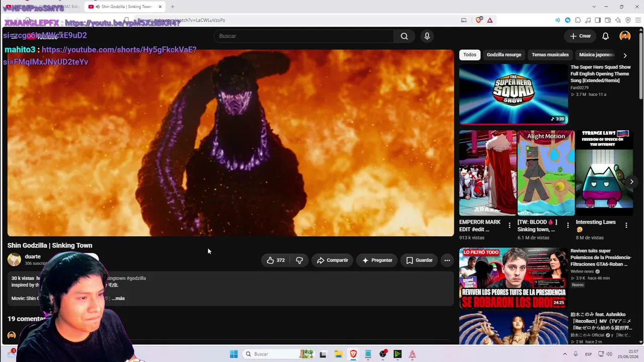Select the Música japonesa filter chip
This screenshot has height=362, width=644.
click(597, 55)
